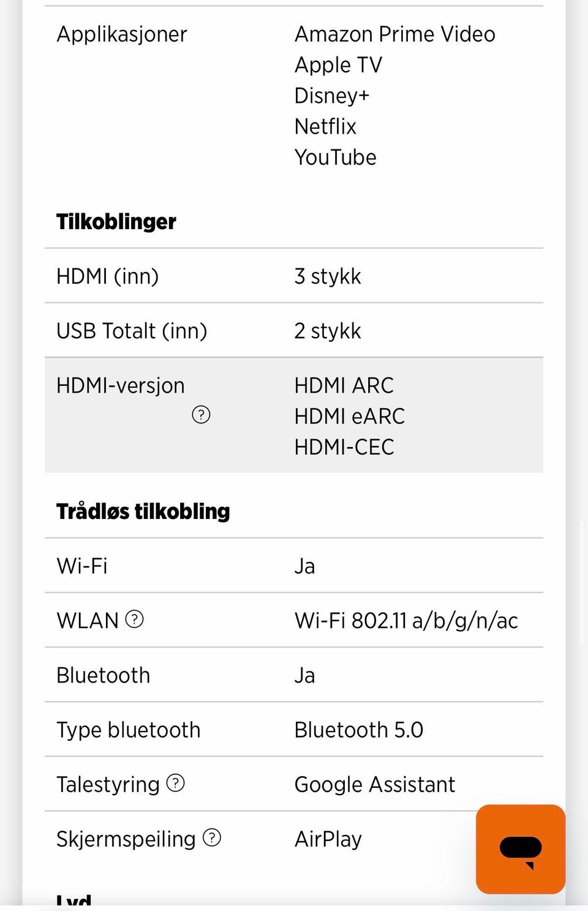Viewport: 588px width, 911px height.
Task: Click the AirPlay value text
Action: 328,839
